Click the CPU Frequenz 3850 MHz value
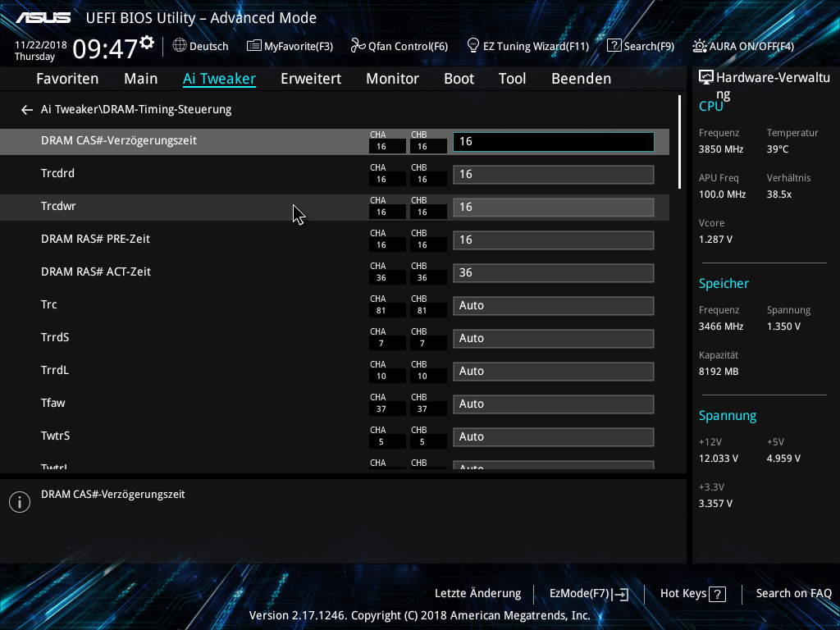This screenshot has width=840, height=630. pyautogui.click(x=721, y=149)
